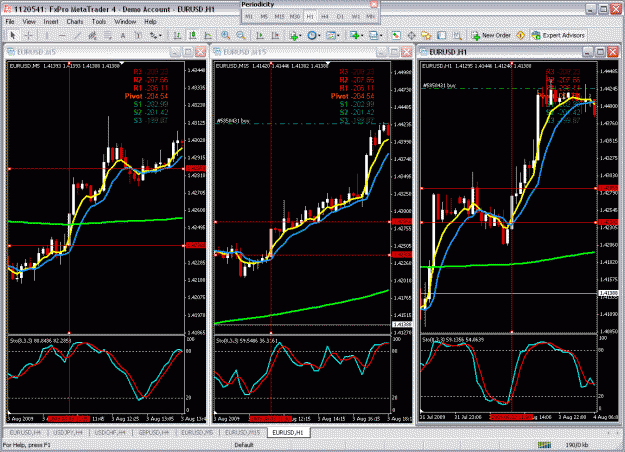Choose the trendline drawing tool

coord(77,35)
